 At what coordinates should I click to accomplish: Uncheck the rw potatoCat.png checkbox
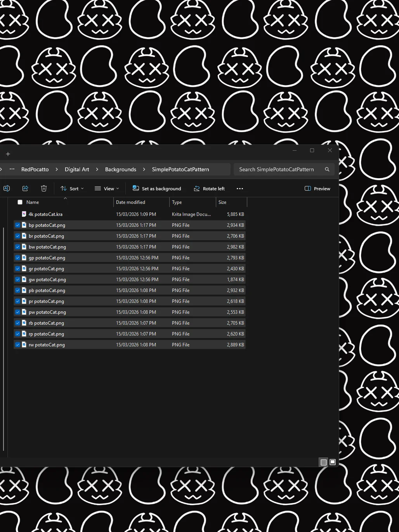coord(17,344)
